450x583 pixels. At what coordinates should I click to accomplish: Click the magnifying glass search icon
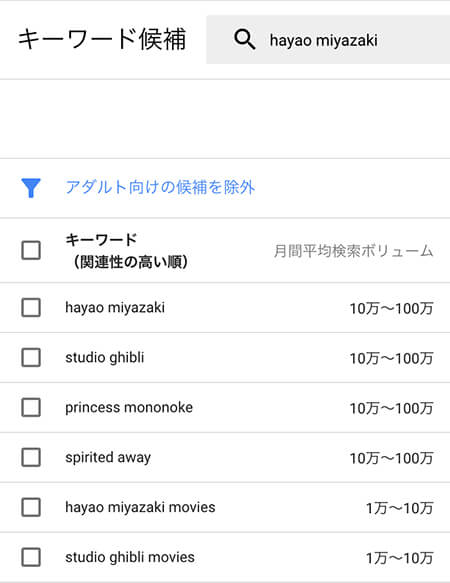click(244, 40)
